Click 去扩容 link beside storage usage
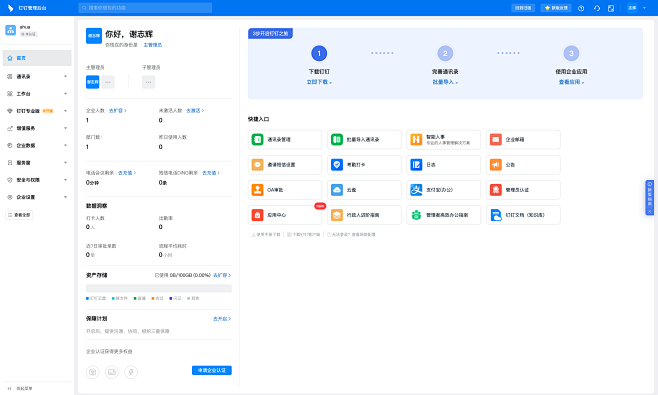The width and height of the screenshot is (658, 395). [x=222, y=275]
